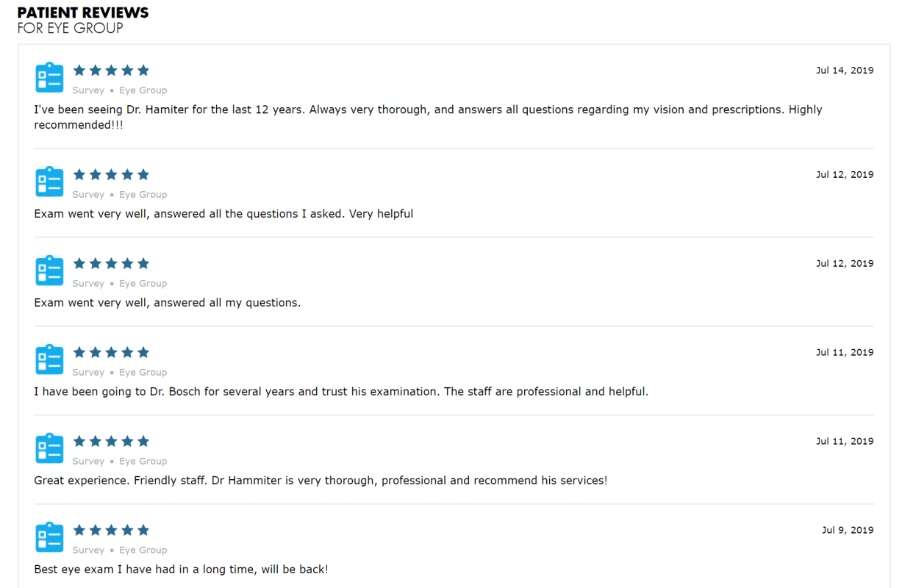Open Eye Group link under Jul 9 review
916x588 pixels.
(x=143, y=550)
